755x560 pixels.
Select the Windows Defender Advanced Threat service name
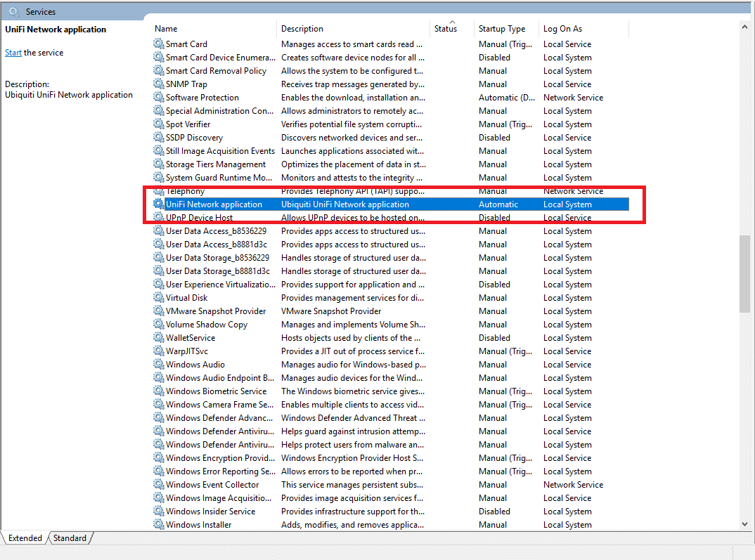[219, 418]
